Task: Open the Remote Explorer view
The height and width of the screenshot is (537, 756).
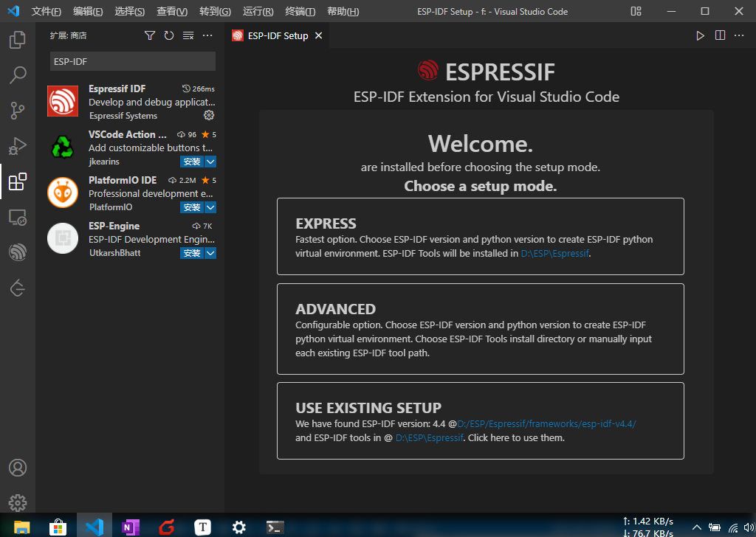Action: coord(18,217)
